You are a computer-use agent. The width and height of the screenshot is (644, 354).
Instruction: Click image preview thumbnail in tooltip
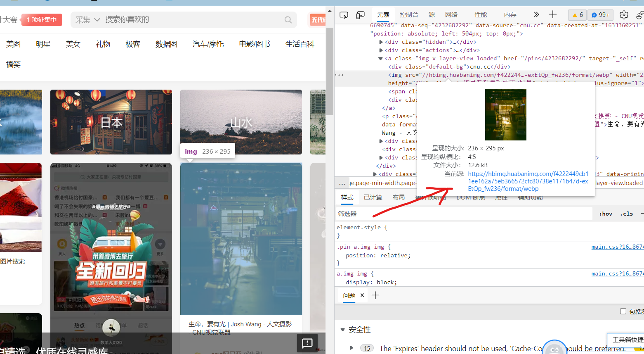pyautogui.click(x=505, y=114)
